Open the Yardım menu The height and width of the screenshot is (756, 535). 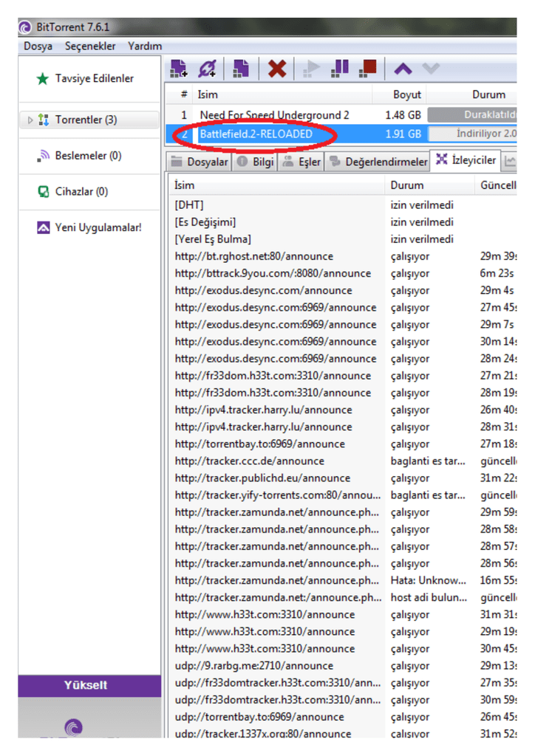coord(145,46)
